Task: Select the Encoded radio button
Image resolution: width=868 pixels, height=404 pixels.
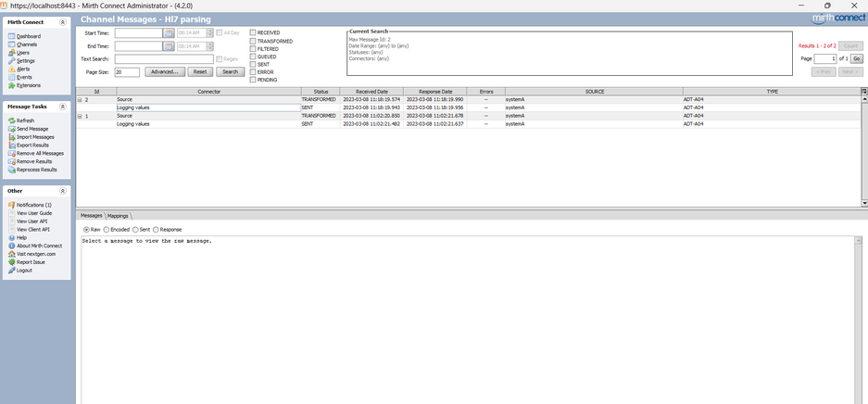Action: coord(107,230)
